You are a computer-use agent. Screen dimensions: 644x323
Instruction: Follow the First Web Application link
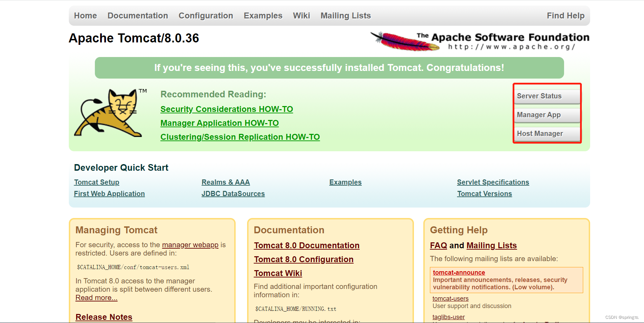coord(109,194)
